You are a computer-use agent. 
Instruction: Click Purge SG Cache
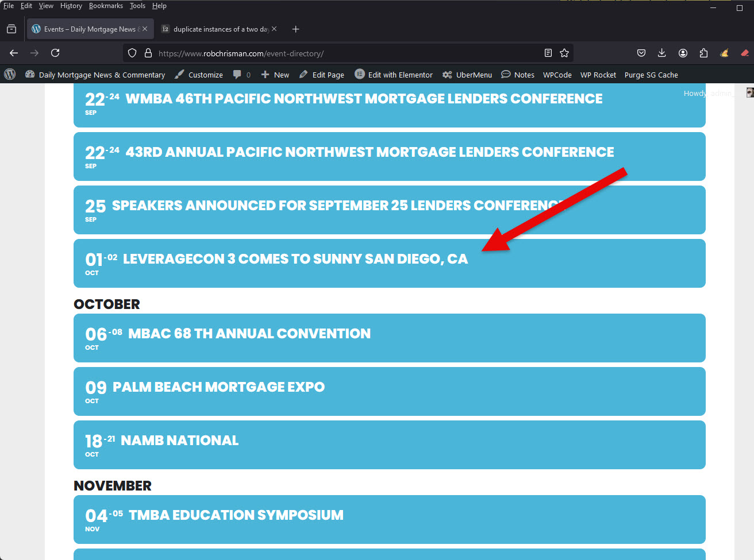(x=651, y=75)
